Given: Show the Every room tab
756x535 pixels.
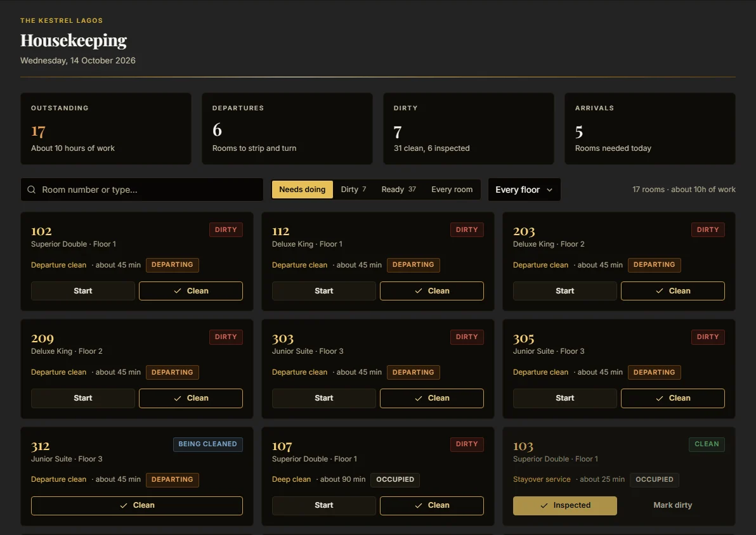Looking at the screenshot, I should pos(452,190).
